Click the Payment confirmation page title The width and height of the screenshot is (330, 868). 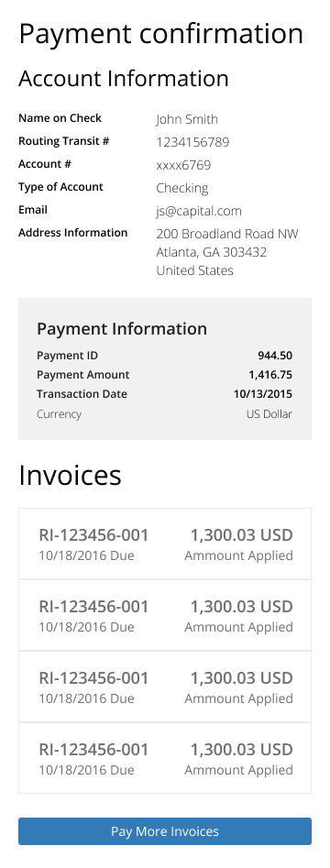[x=161, y=34]
